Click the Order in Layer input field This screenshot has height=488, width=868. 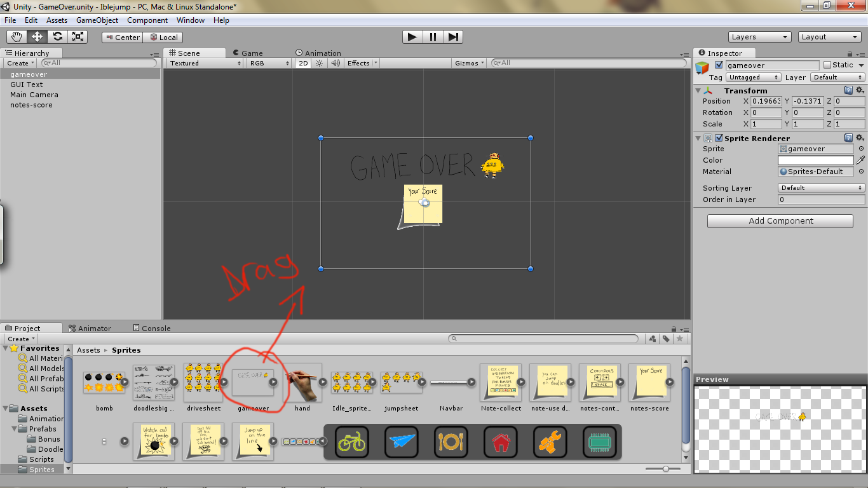pos(822,200)
